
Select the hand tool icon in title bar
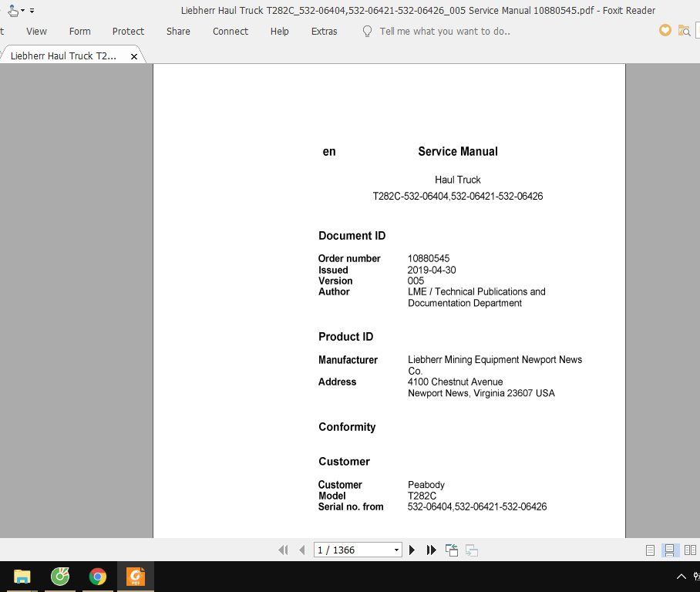(13, 10)
